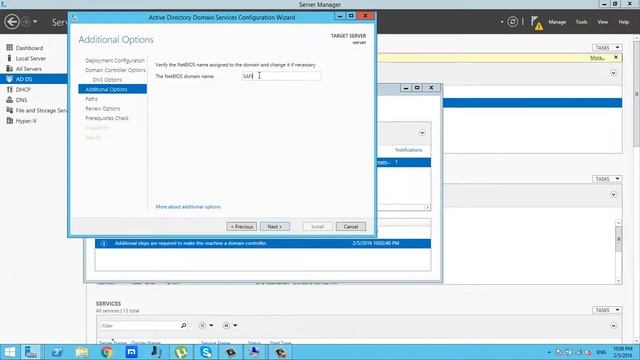The image size is (640, 360).
Task: Open the middle TASKS dropdown
Action: pos(607,179)
